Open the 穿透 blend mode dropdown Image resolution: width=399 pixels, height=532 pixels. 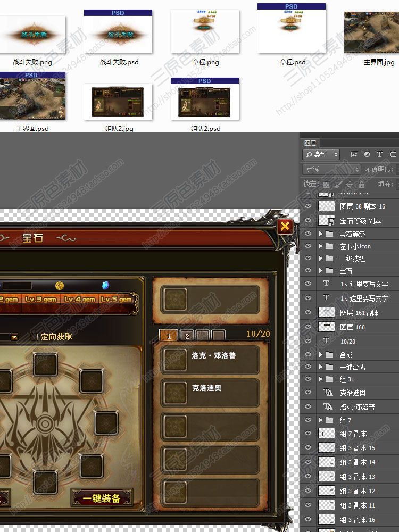tap(331, 169)
